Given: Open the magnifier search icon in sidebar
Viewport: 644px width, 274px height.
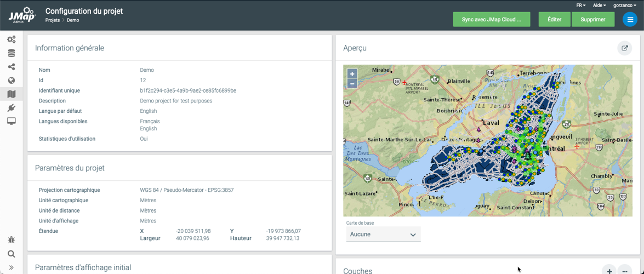Looking at the screenshot, I should point(11,254).
